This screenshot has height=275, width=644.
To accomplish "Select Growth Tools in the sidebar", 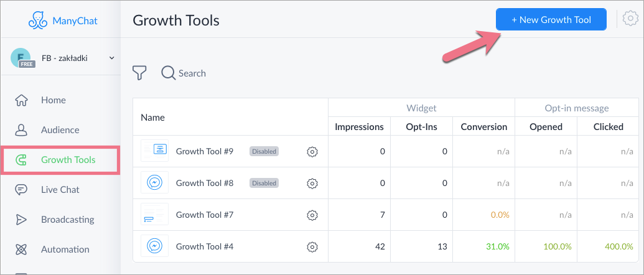I will click(68, 160).
